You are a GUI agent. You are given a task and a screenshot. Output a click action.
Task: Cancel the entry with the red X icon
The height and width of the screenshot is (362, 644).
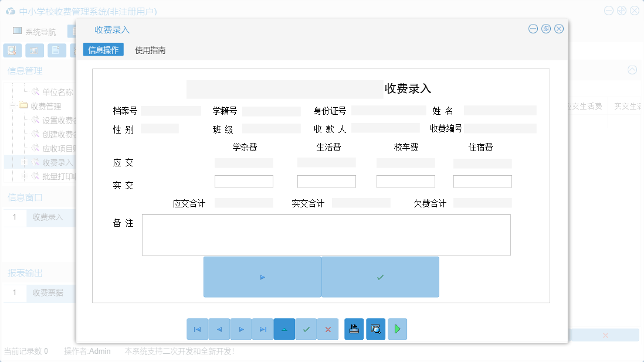(x=328, y=329)
